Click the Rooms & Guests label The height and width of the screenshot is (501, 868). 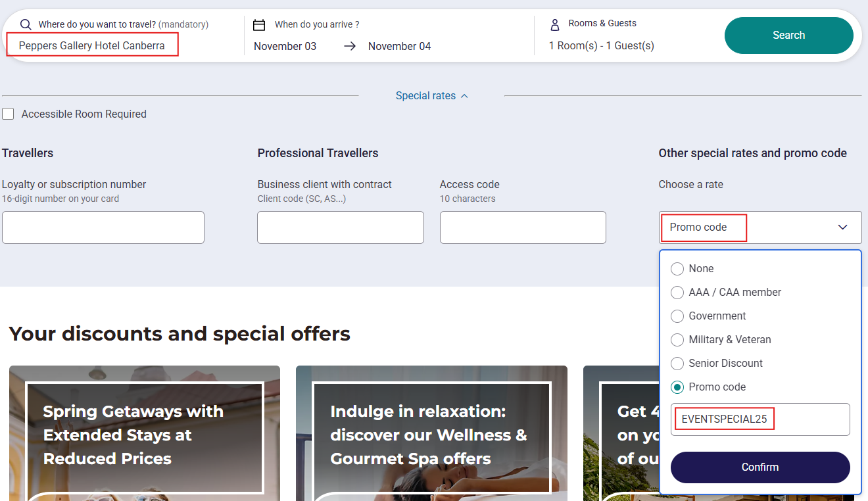[602, 23]
